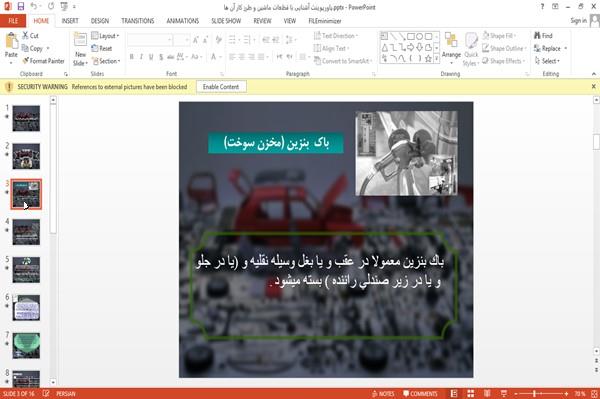Click the teal title box on slide
The image size is (600, 399).
coord(276,143)
